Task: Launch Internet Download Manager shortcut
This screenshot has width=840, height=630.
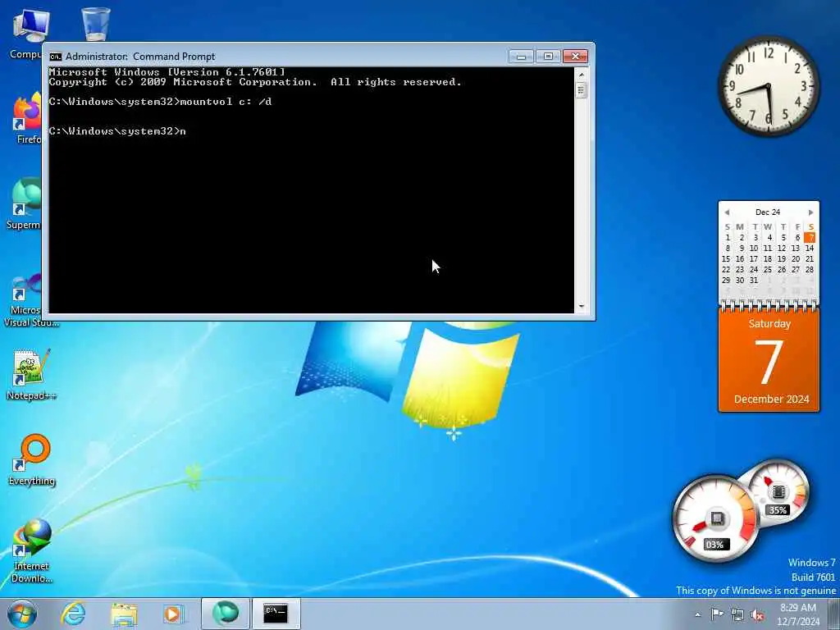Action: 32,550
